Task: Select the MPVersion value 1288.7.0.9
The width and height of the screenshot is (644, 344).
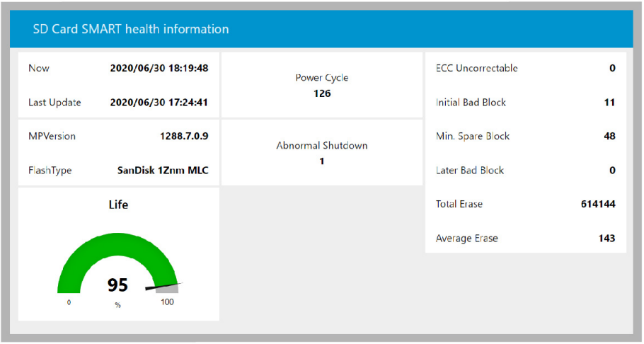Action: 184,136
